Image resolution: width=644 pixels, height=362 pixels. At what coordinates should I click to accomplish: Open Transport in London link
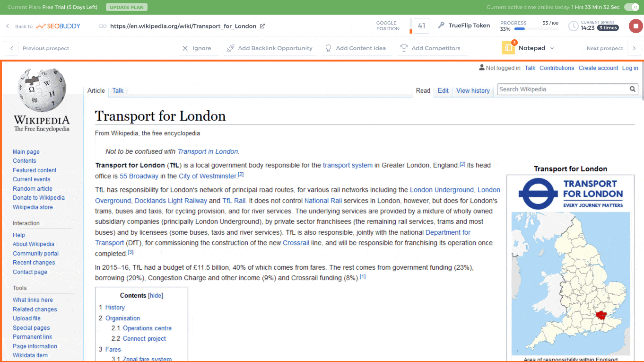(208, 151)
